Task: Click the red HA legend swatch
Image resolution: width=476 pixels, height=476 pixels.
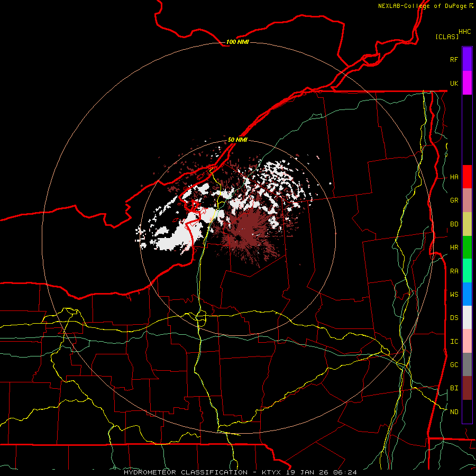Action: pos(467,177)
